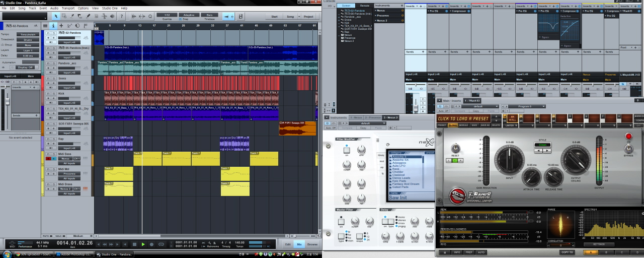The width and height of the screenshot is (644, 258).
Task: Click the T-RackS SETTINGS button
Action: tap(598, 244)
